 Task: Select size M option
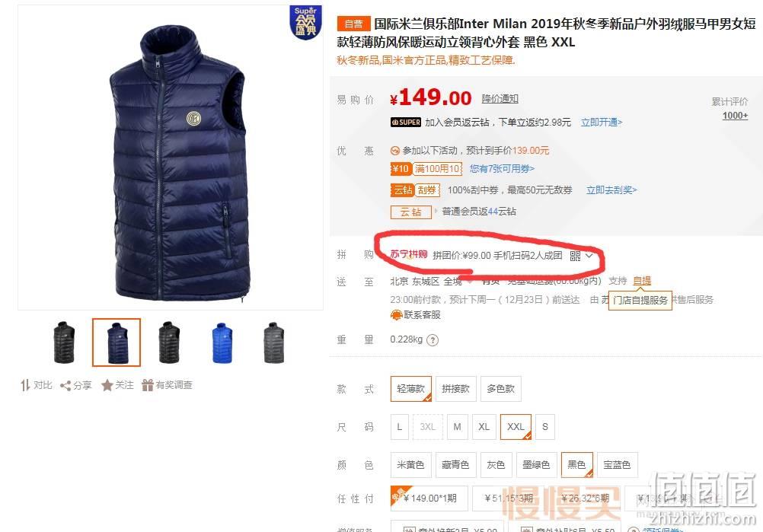(x=458, y=427)
